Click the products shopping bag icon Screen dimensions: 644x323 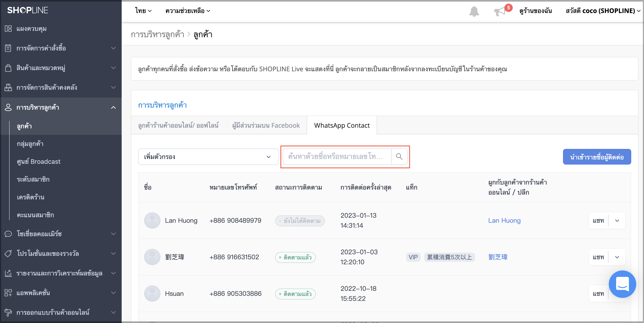coord(8,68)
